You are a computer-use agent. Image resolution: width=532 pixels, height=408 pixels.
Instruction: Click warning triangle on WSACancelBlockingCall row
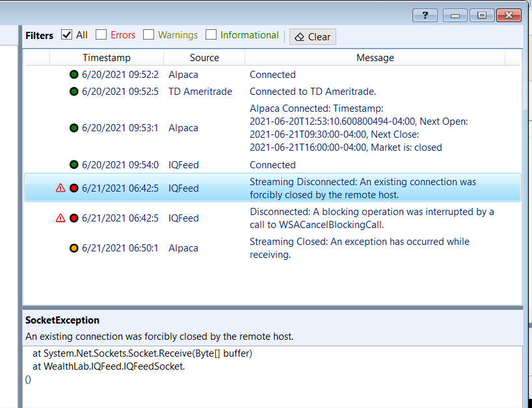click(x=60, y=218)
